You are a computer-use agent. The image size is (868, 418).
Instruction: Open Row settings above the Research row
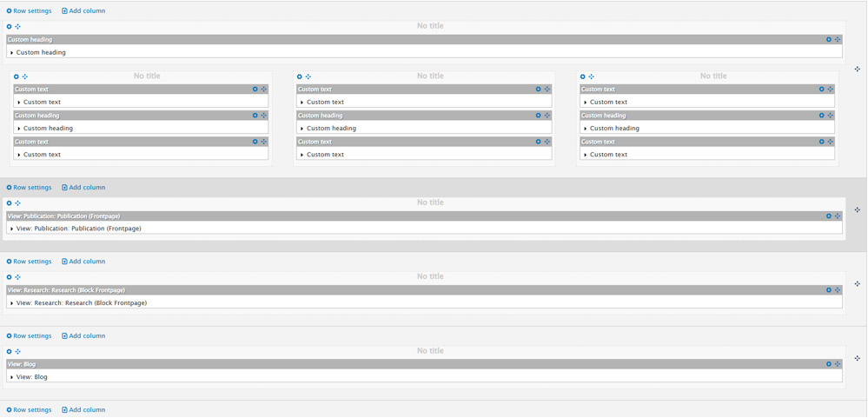click(x=29, y=262)
